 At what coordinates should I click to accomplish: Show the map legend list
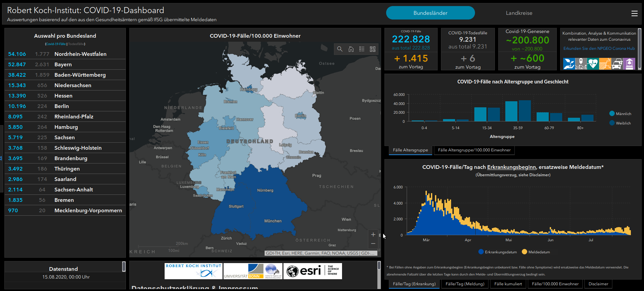pos(362,49)
